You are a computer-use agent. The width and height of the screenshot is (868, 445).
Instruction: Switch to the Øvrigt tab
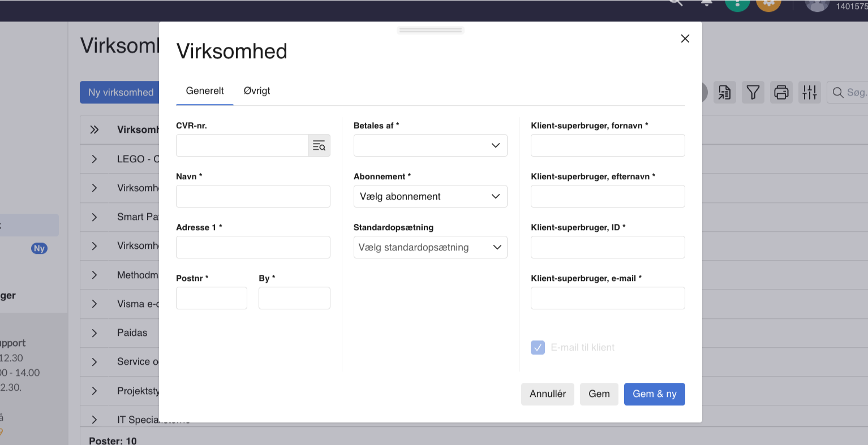point(257,91)
